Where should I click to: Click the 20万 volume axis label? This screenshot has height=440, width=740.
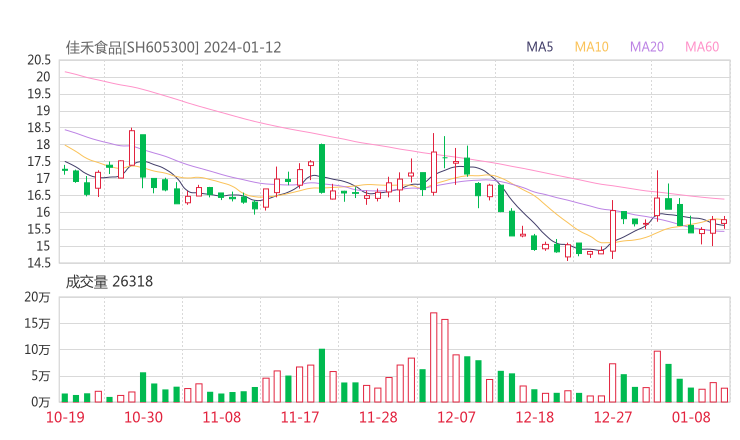point(37,297)
